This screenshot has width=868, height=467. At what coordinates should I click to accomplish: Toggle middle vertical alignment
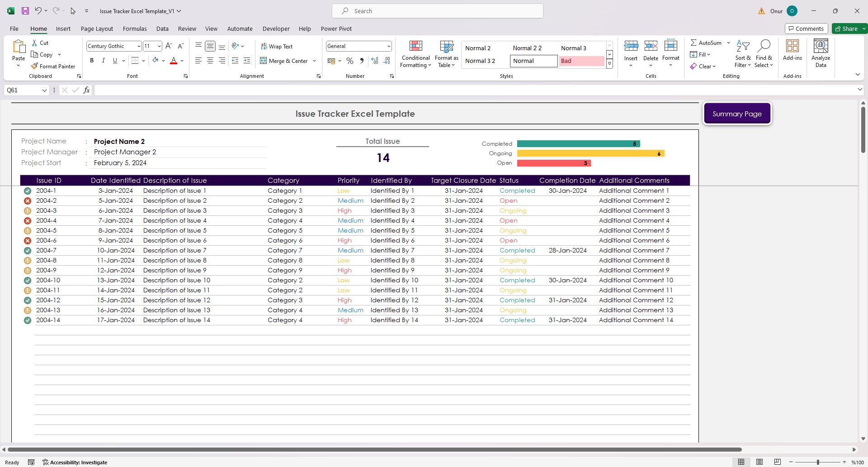(x=210, y=46)
